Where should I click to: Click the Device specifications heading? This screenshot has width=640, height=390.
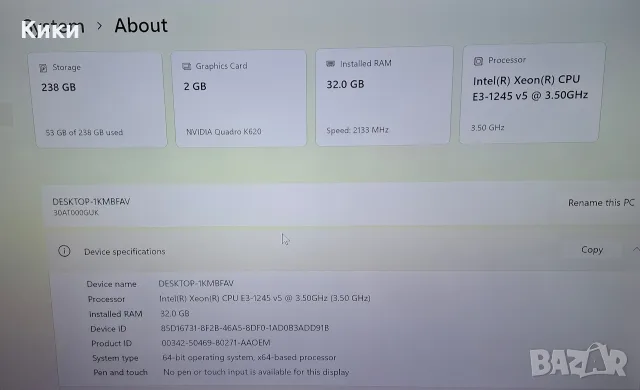(x=124, y=251)
